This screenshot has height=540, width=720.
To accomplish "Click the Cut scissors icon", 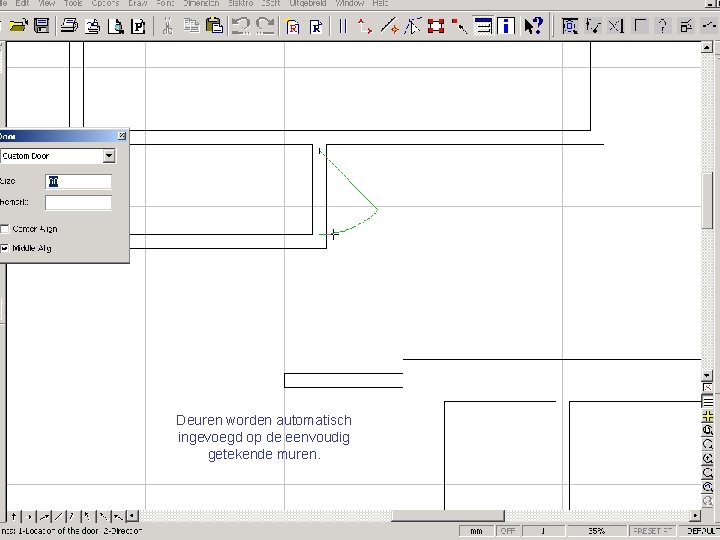I will pos(166,26).
